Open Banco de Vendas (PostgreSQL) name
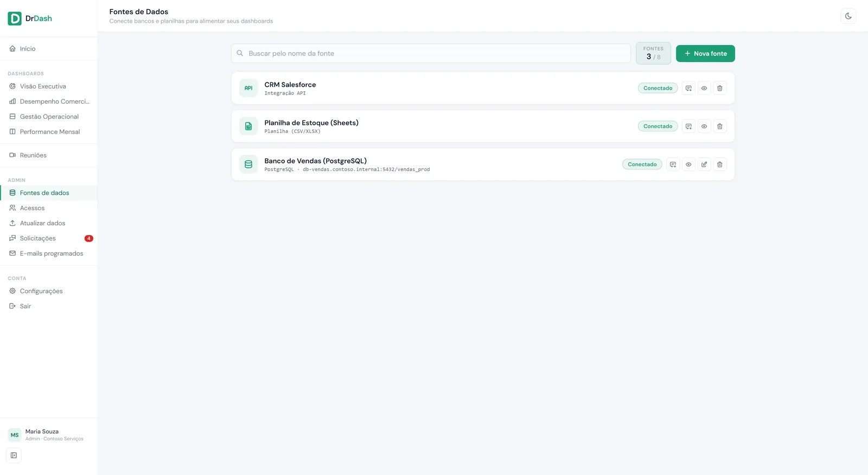The width and height of the screenshot is (868, 475). click(316, 161)
